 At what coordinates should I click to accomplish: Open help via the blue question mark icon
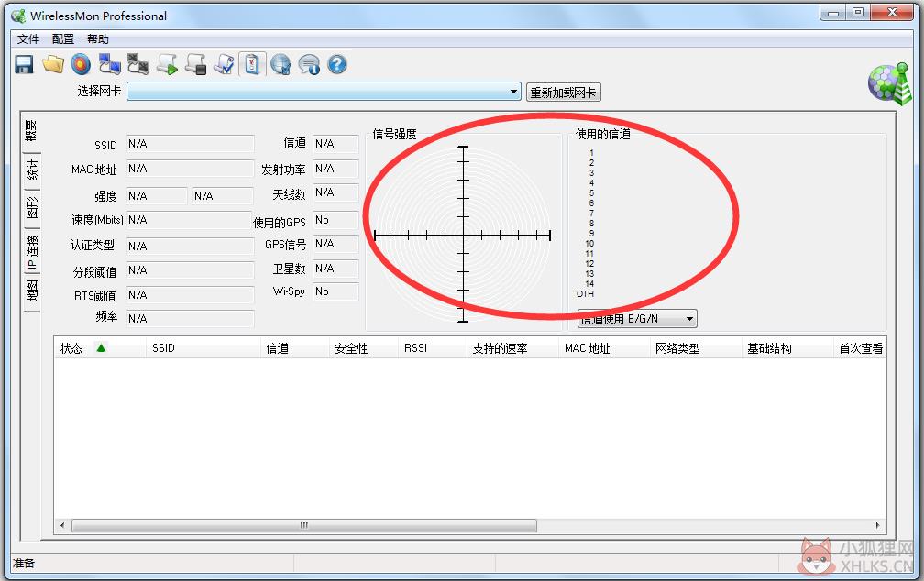point(337,64)
